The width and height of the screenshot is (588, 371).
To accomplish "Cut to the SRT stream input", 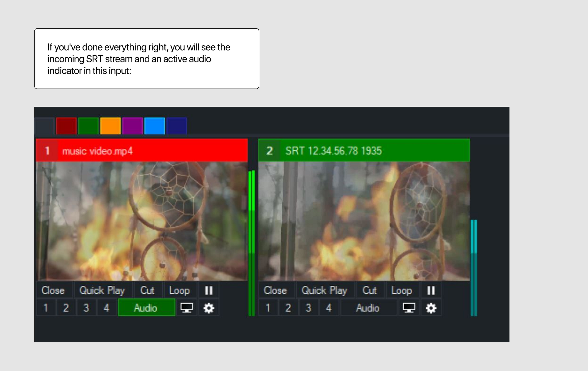I will pos(370,290).
